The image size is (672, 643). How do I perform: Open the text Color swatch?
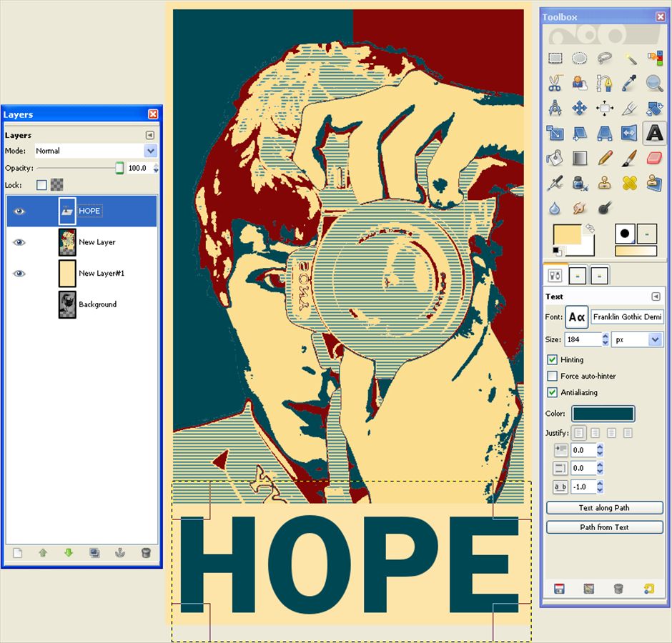tap(603, 414)
